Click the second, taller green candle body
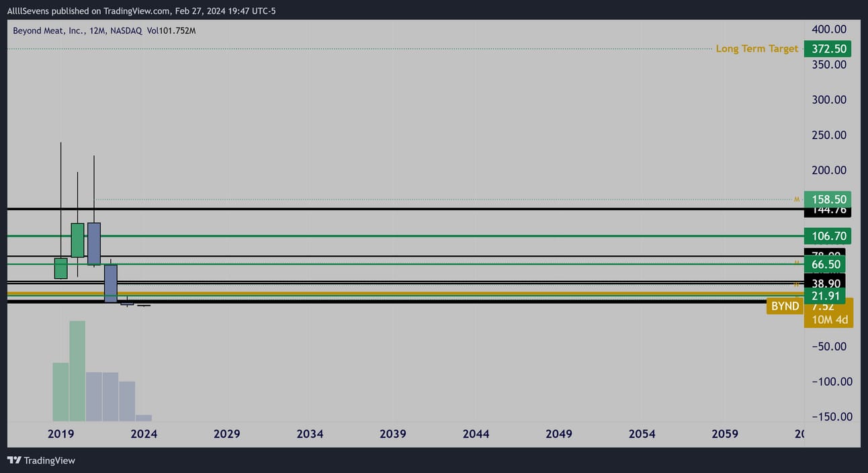This screenshot has width=868, height=473. pyautogui.click(x=77, y=241)
